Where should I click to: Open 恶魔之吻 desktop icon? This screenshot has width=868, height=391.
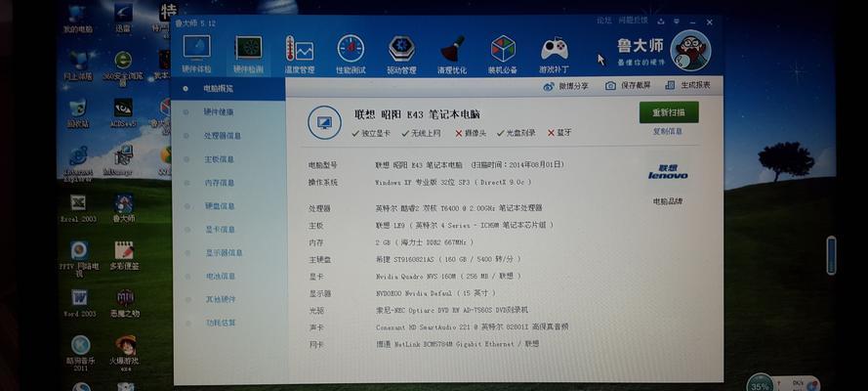point(125,303)
